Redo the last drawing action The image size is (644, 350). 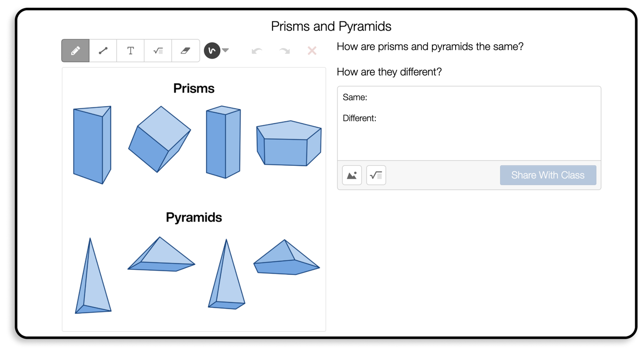point(284,50)
